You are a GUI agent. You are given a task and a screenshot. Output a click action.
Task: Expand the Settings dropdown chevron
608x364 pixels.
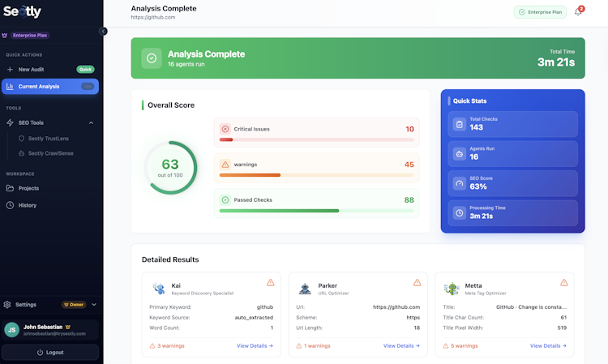point(94,305)
